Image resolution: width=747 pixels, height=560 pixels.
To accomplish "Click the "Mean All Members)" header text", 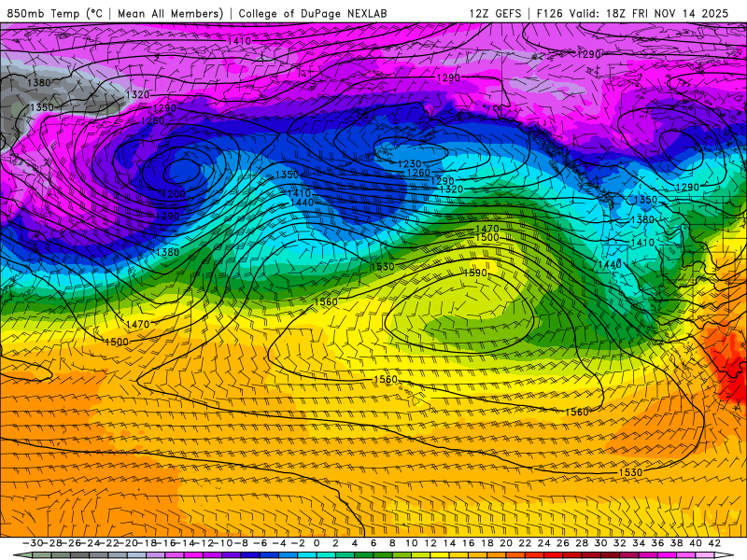I will click(x=171, y=13).
